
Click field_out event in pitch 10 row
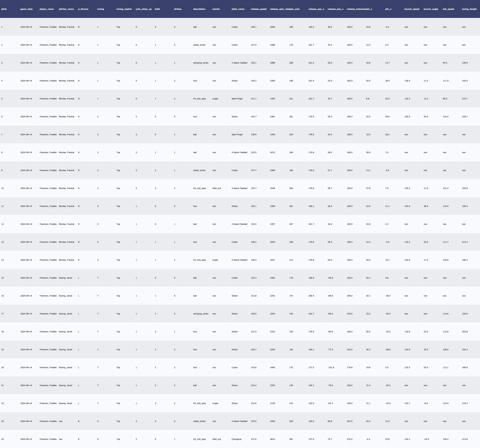[x=217, y=188]
